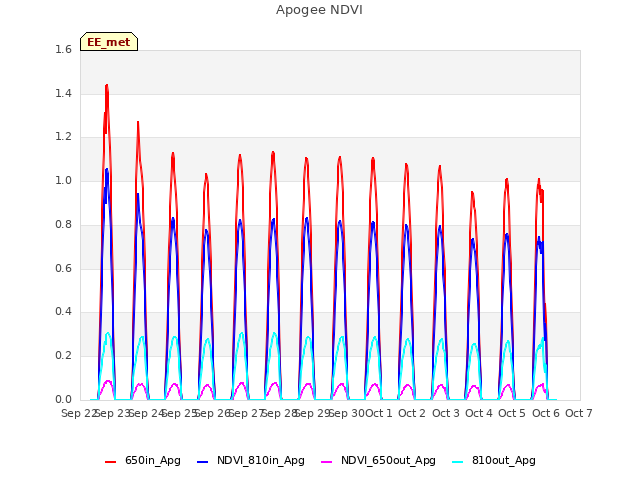Image resolution: width=640 pixels, height=480 pixels.
Task: Click the highest red peak near 1.4
Action: click(107, 86)
